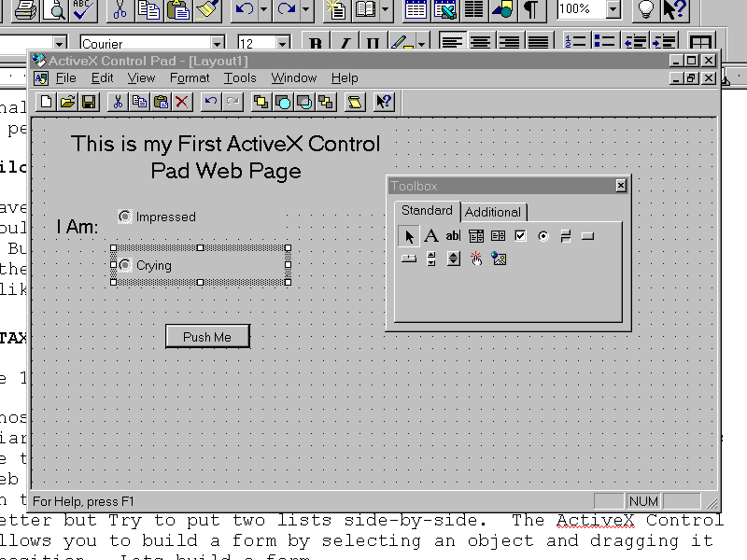Click the Save floppy disk icon
Screen dimensions: 747x560
89,102
